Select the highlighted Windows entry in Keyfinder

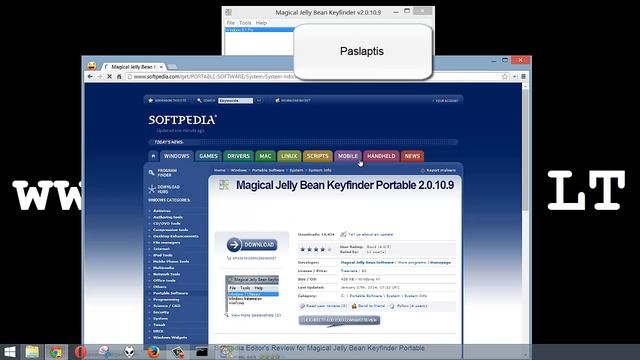260,30
